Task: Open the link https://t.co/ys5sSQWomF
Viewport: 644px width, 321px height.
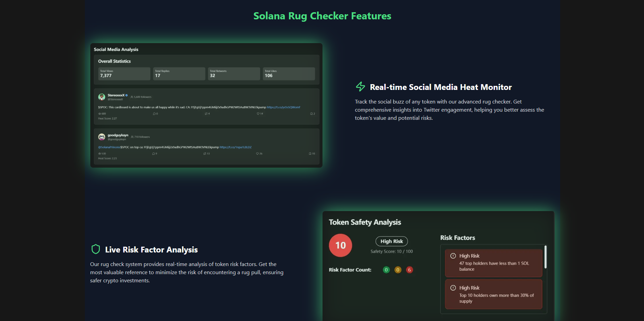Action: 283,107
